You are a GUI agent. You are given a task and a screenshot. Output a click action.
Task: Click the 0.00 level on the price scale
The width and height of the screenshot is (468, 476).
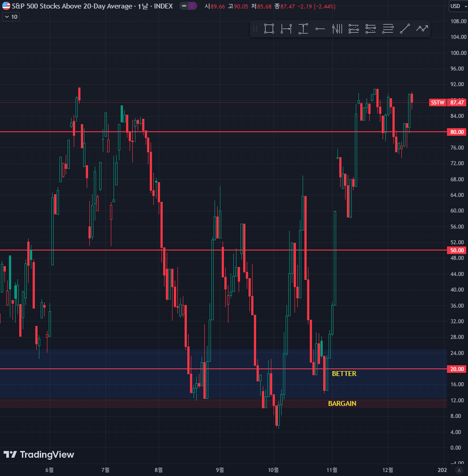[455, 448]
